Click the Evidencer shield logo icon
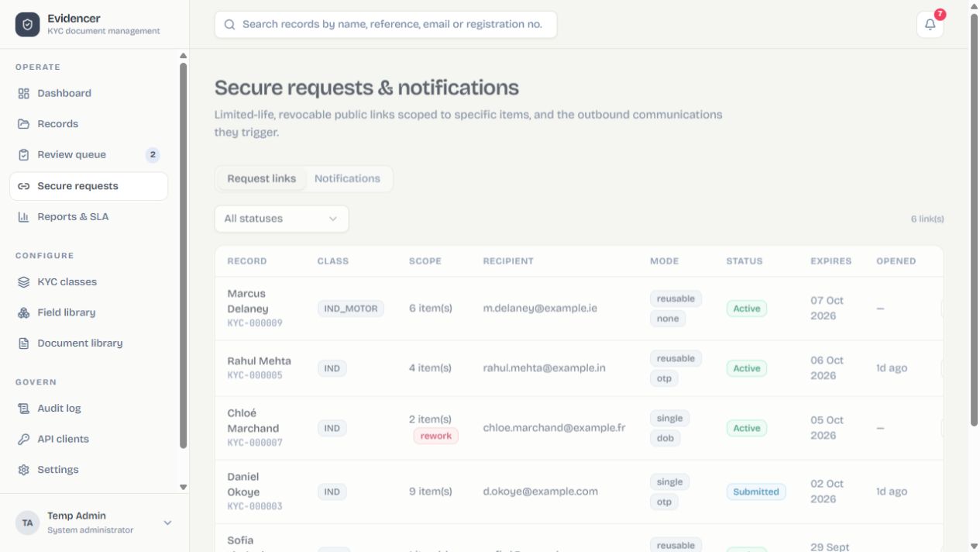 click(x=27, y=25)
